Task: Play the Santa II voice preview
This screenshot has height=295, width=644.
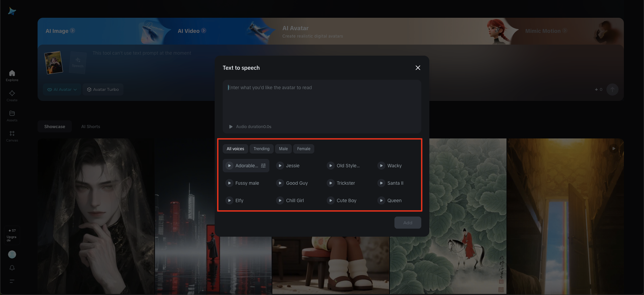Action: pos(381,183)
